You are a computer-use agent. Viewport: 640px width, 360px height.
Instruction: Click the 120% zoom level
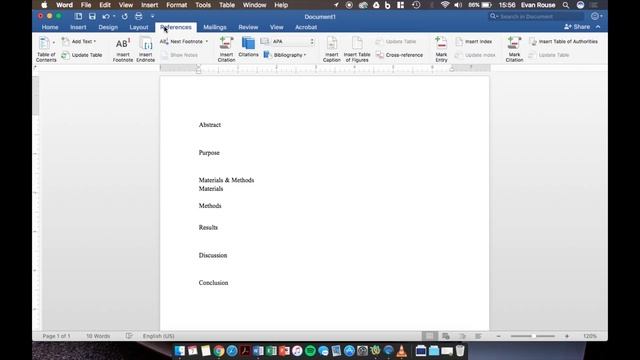click(590, 336)
